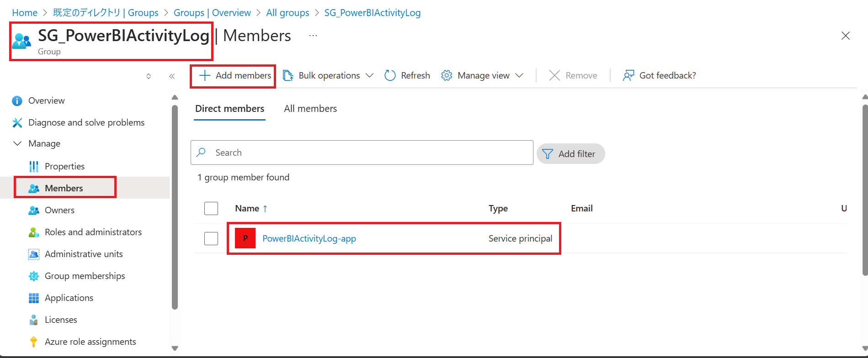
Task: Collapse the Manage section in sidebar
Action: pos(17,143)
